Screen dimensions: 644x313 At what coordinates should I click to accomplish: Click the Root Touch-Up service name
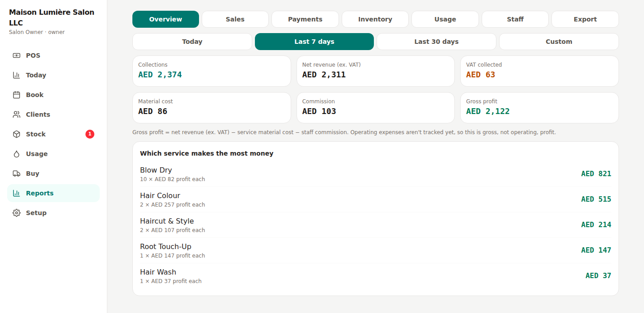click(x=165, y=246)
